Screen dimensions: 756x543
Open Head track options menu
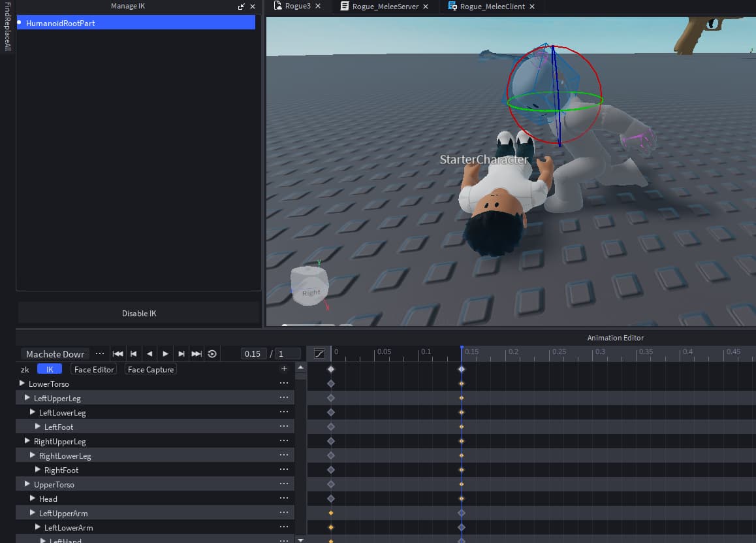[284, 498]
